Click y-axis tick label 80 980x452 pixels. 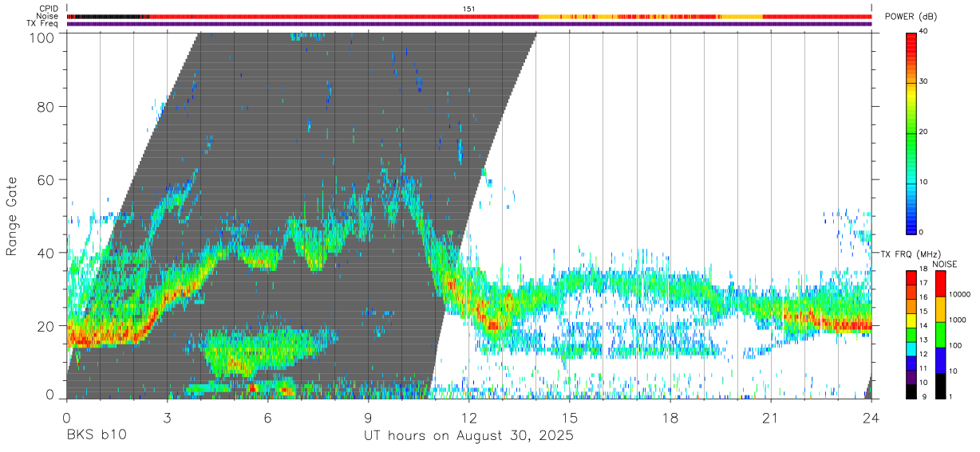pyautogui.click(x=45, y=106)
